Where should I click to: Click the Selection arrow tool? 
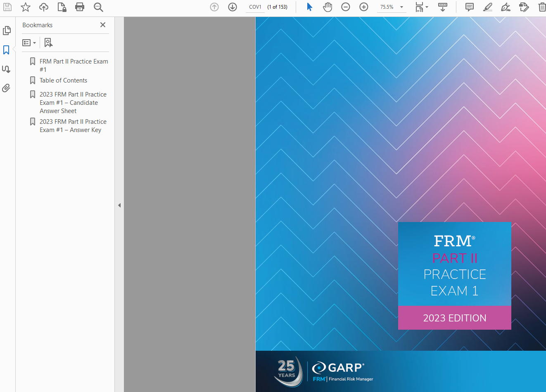coord(309,7)
